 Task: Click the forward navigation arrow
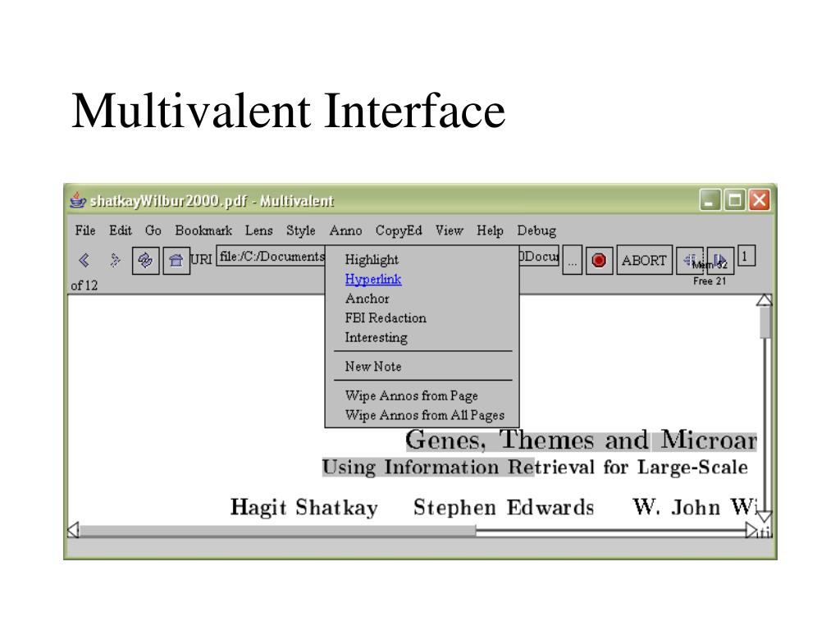point(115,260)
